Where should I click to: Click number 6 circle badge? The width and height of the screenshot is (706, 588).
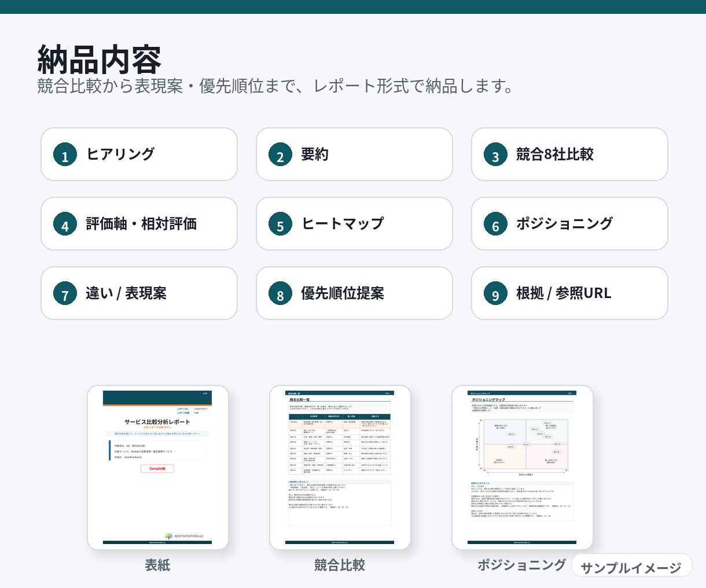[495, 224]
